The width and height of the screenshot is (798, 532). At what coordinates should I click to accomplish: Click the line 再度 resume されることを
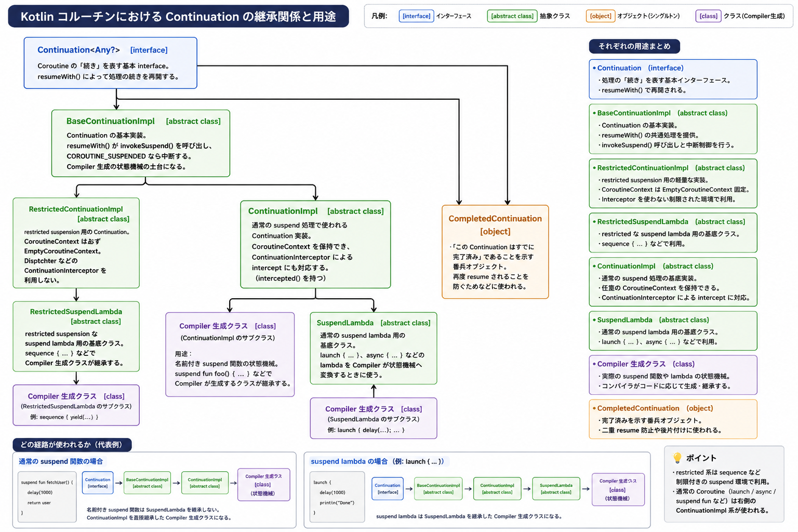490,276
